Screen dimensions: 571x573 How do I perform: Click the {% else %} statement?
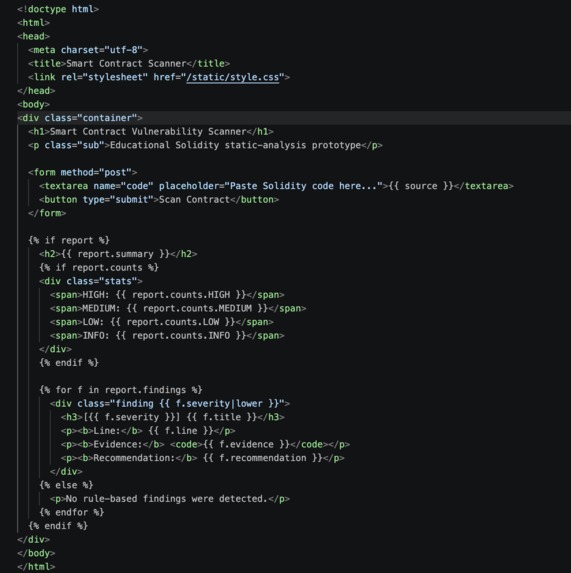pos(66,485)
